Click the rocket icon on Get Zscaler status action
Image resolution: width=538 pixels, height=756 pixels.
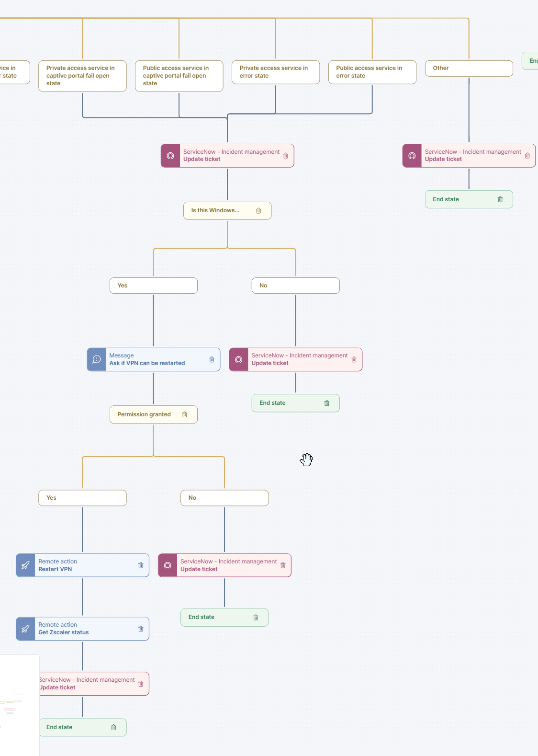pyautogui.click(x=25, y=629)
